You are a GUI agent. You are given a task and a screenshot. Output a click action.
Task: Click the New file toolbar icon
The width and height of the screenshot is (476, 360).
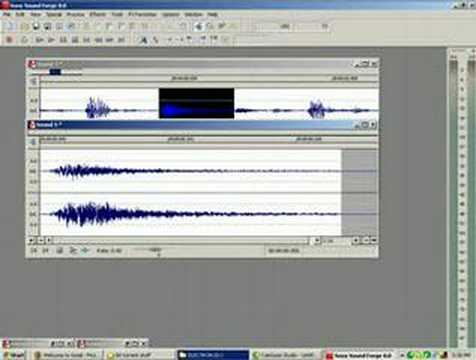pos(10,26)
